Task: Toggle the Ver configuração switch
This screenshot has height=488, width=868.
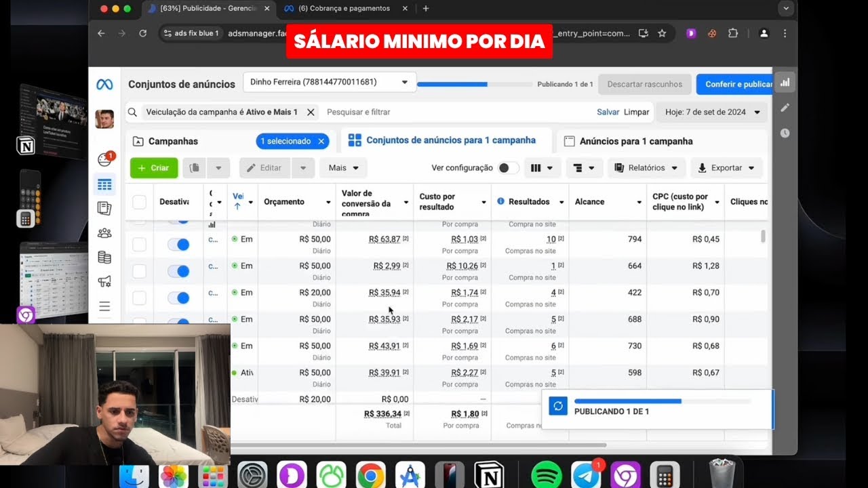Action: [509, 168]
